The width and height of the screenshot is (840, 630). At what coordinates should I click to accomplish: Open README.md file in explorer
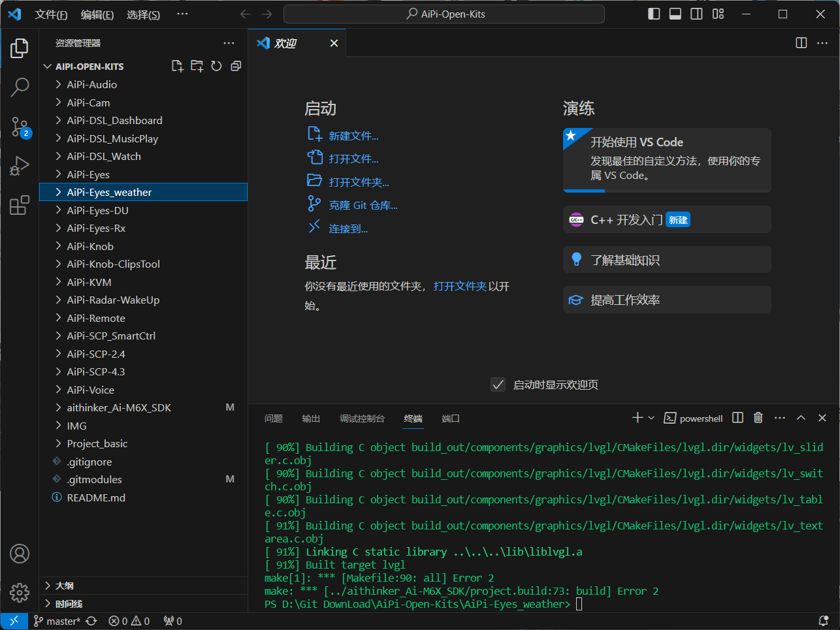click(x=144, y=497)
